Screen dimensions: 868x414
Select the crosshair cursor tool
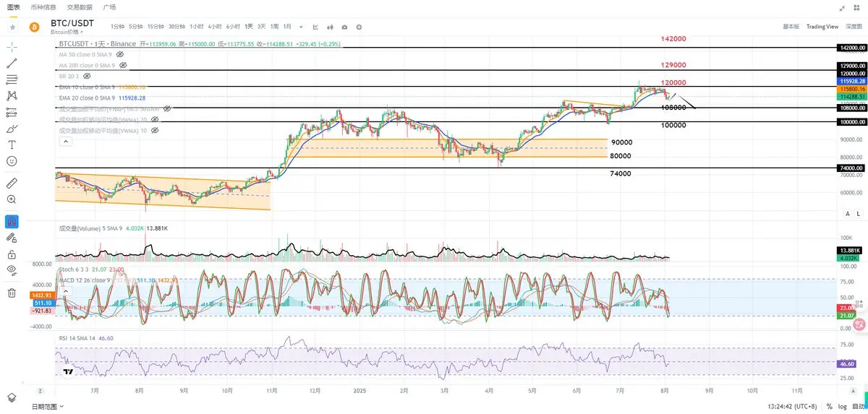click(12, 47)
